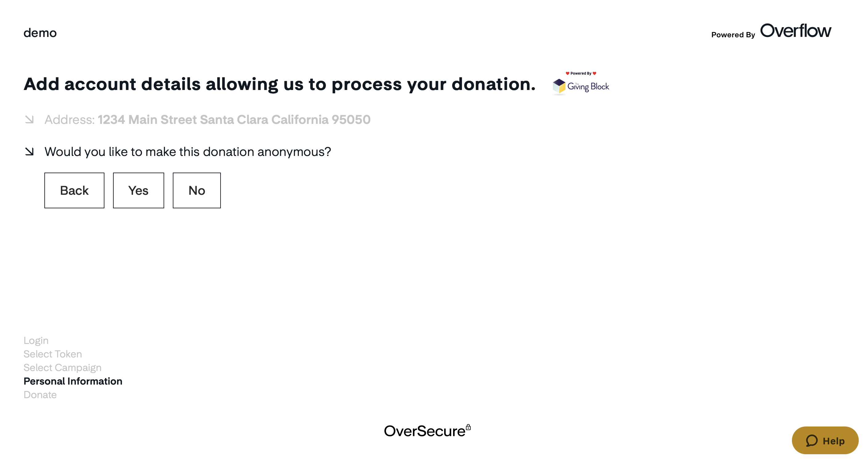
Task: Choose Yes for anonymous donation
Action: [x=139, y=190]
